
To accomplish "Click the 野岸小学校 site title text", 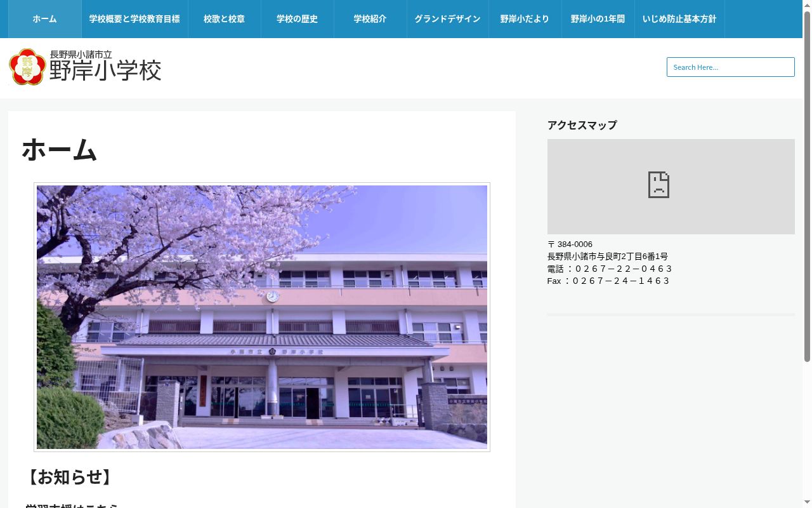I will click(105, 71).
